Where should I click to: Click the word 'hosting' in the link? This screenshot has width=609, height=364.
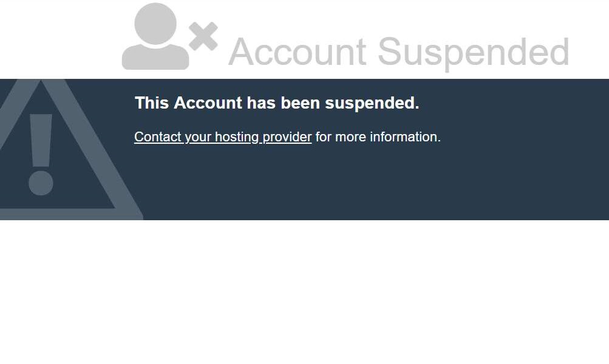(237, 137)
